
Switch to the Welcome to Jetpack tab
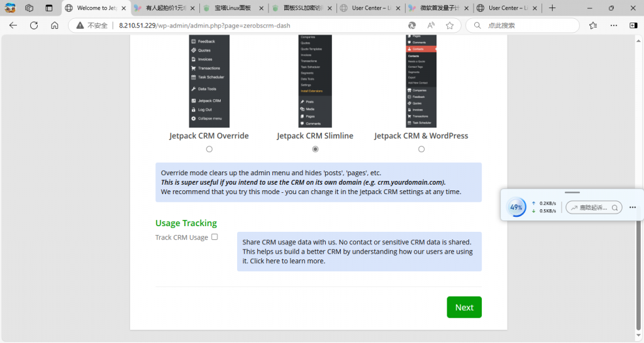pyautogui.click(x=96, y=8)
